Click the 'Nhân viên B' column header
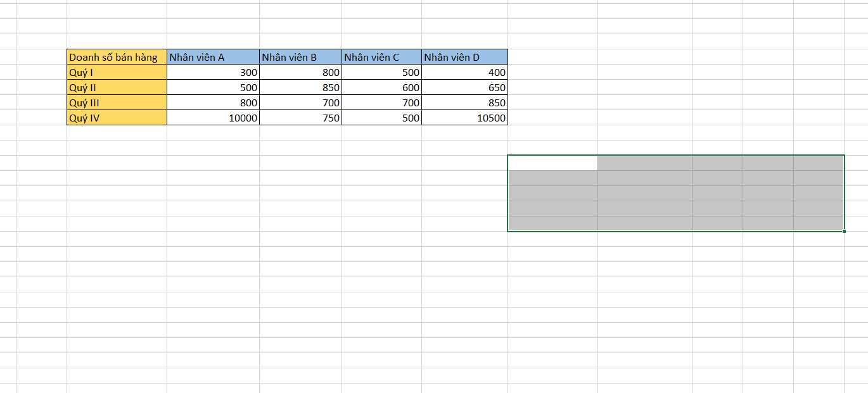The width and height of the screenshot is (868, 393). click(300, 57)
